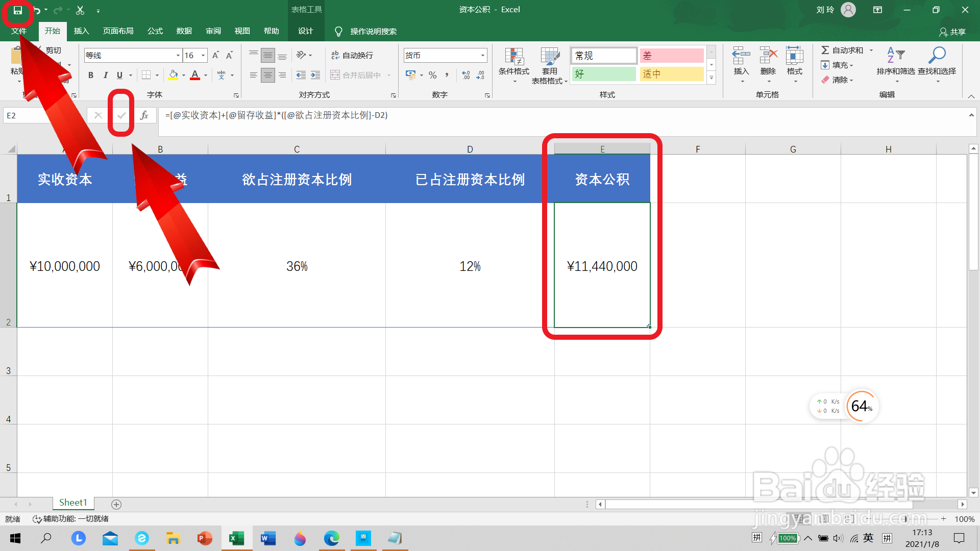Select the 差 cell style

click(x=672, y=56)
